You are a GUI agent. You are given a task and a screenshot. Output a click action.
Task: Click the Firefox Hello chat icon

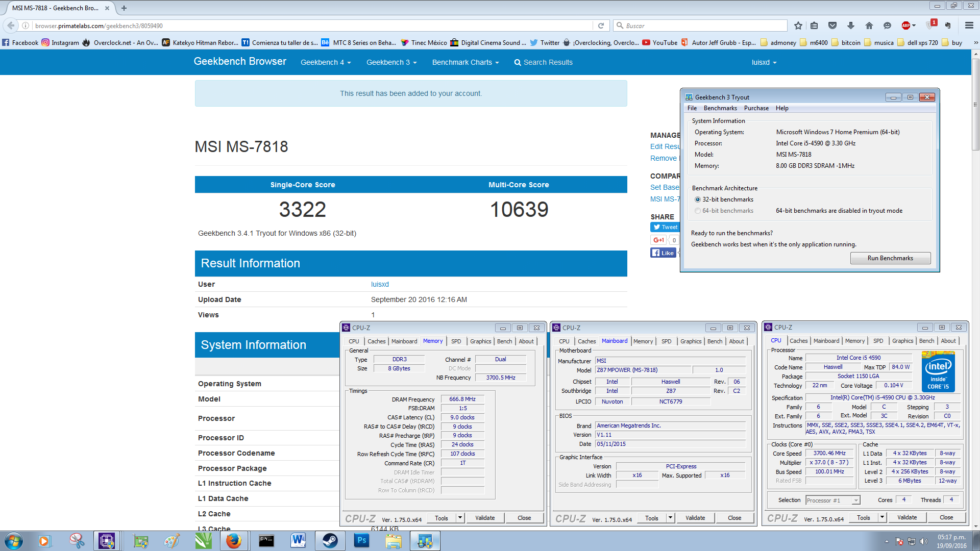pos(887,26)
